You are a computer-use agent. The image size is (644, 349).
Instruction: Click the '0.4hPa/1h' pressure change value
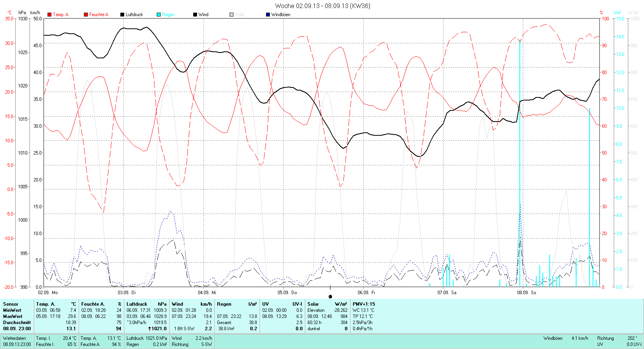[363, 329]
